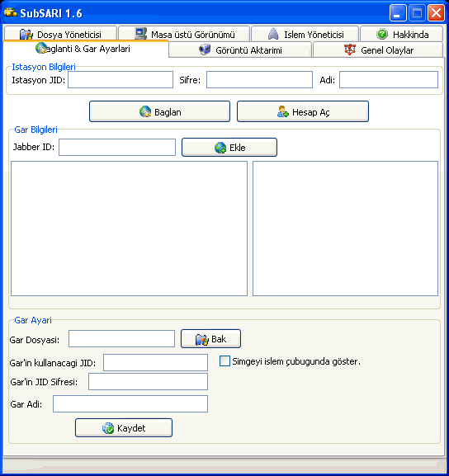Minimize the SubSARI window
Screen dimensions: 449x476
pyautogui.click(x=398, y=12)
